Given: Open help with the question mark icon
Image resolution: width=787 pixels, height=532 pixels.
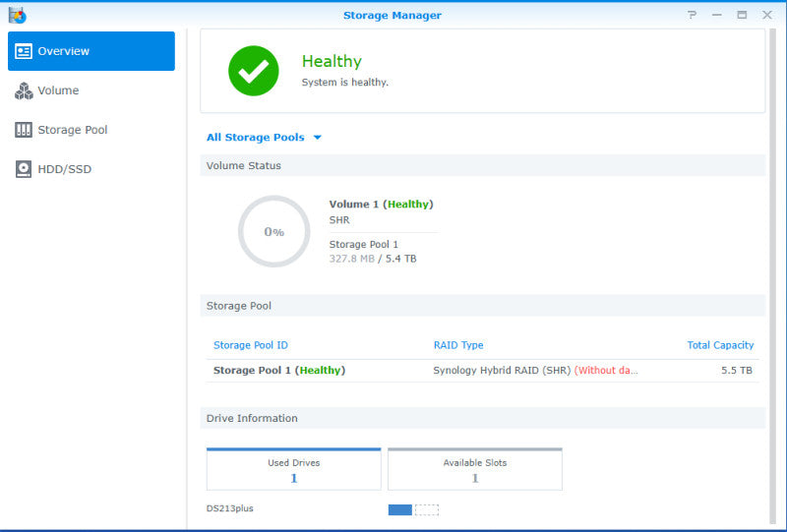Looking at the screenshot, I should click(693, 15).
